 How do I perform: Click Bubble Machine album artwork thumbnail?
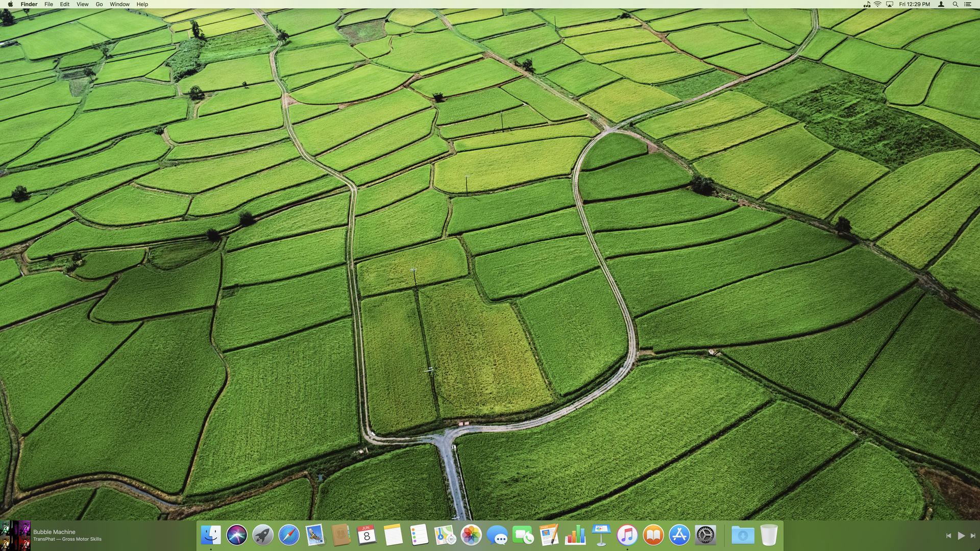click(x=15, y=535)
